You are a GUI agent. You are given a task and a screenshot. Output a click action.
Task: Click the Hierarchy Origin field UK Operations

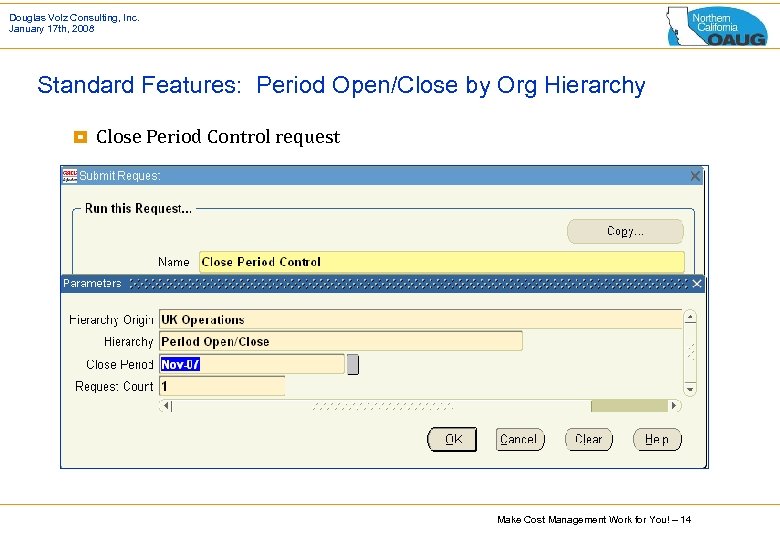421,319
